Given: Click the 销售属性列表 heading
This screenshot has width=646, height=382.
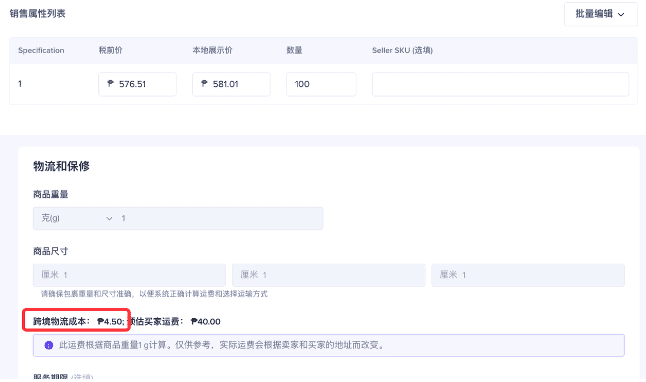Looking at the screenshot, I should tap(37, 14).
